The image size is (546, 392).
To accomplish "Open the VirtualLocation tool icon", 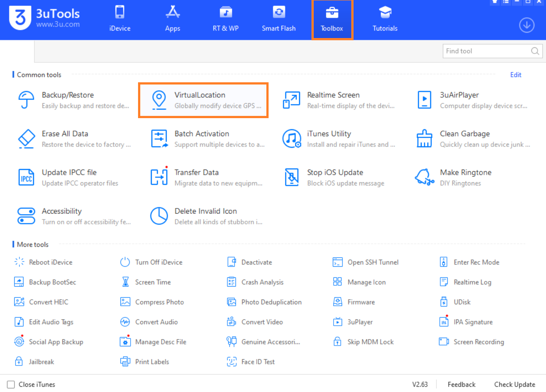I will point(159,100).
